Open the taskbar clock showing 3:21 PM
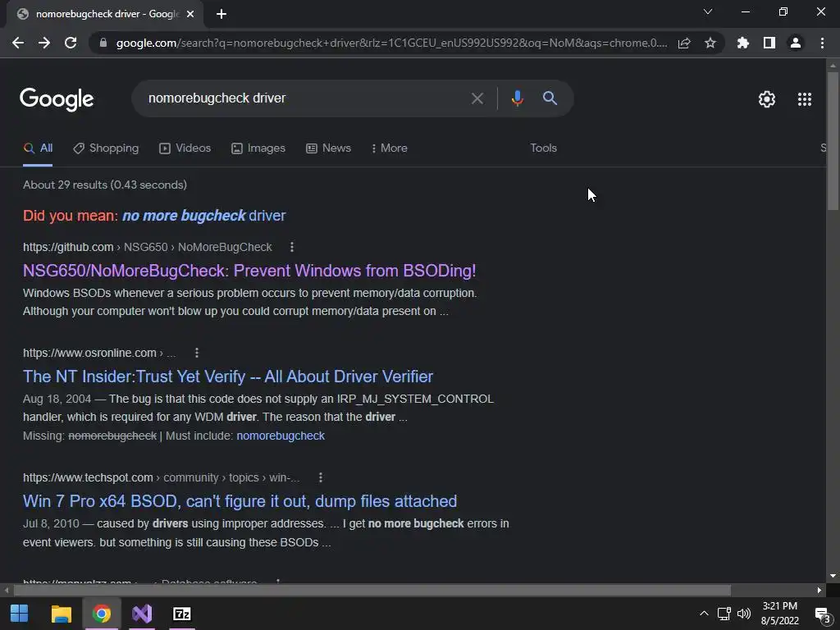Image resolution: width=840 pixels, height=630 pixels. click(x=780, y=614)
